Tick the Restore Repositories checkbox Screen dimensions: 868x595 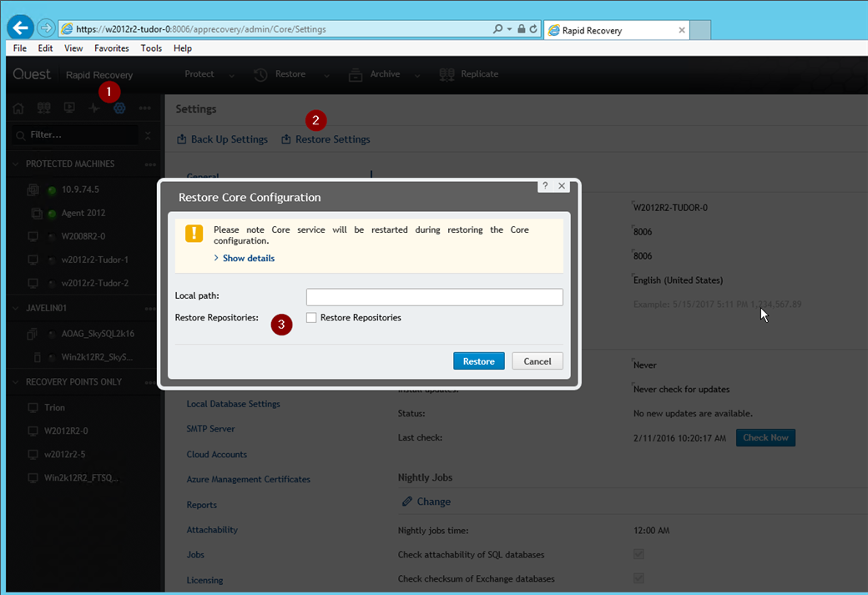pyautogui.click(x=311, y=318)
